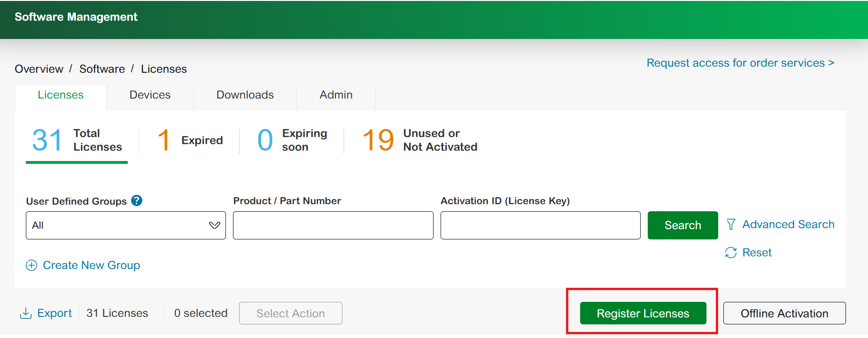This screenshot has width=868, height=338.
Task: Click the green Search button
Action: pyautogui.click(x=683, y=225)
